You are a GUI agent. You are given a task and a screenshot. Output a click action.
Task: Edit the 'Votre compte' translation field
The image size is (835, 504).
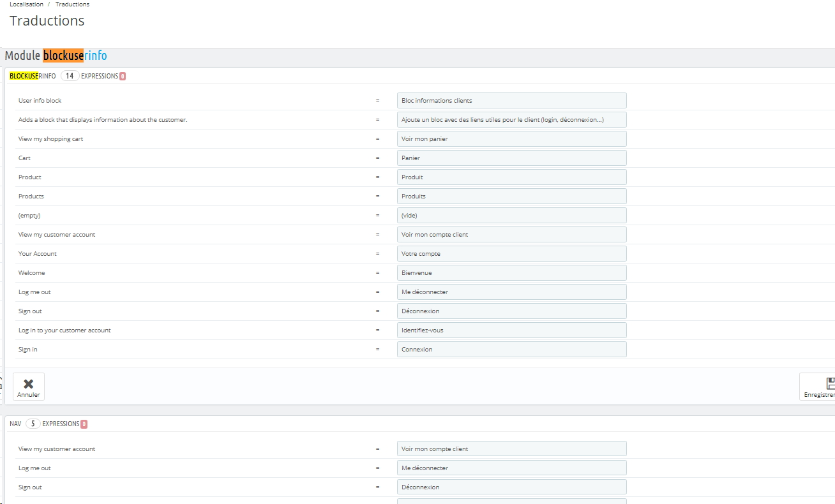coord(511,253)
